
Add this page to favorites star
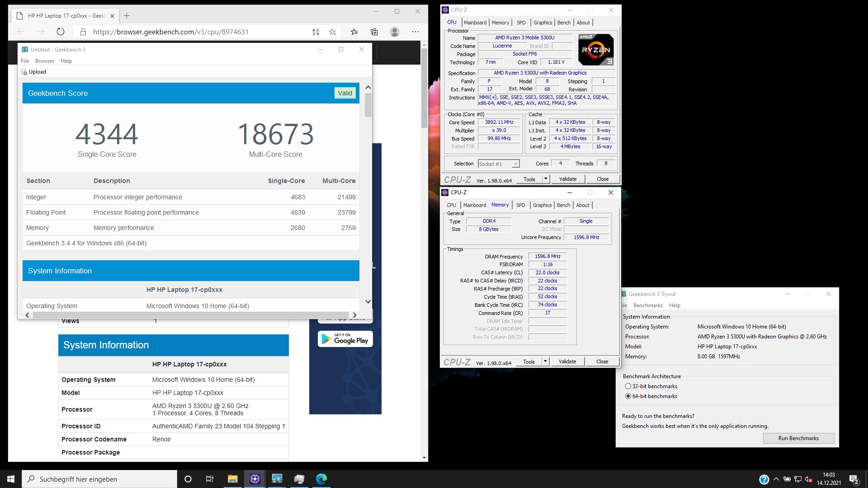(332, 32)
